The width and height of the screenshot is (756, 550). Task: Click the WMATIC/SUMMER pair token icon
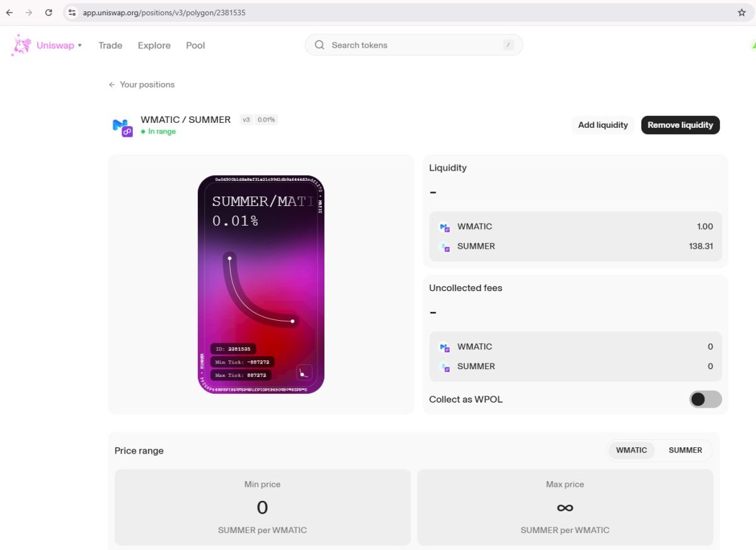pyautogui.click(x=122, y=127)
